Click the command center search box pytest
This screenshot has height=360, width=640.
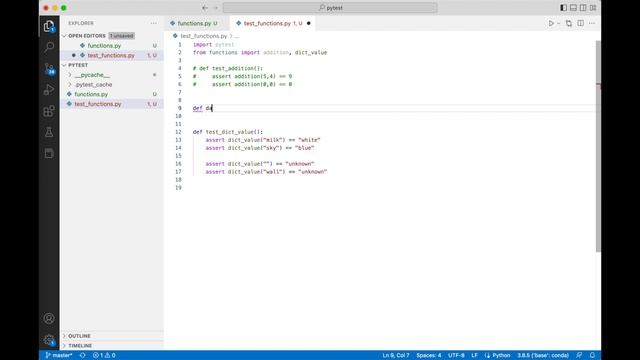tap(330, 8)
